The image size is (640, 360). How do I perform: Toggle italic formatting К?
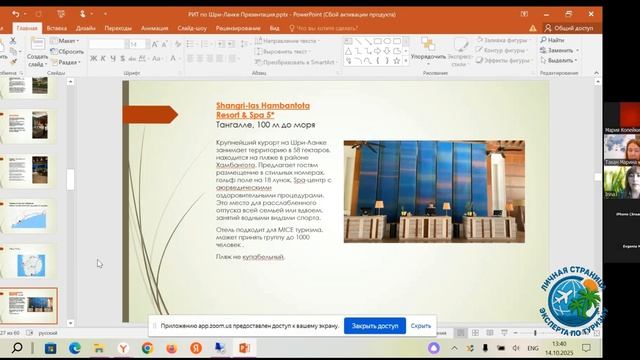pos(103,59)
